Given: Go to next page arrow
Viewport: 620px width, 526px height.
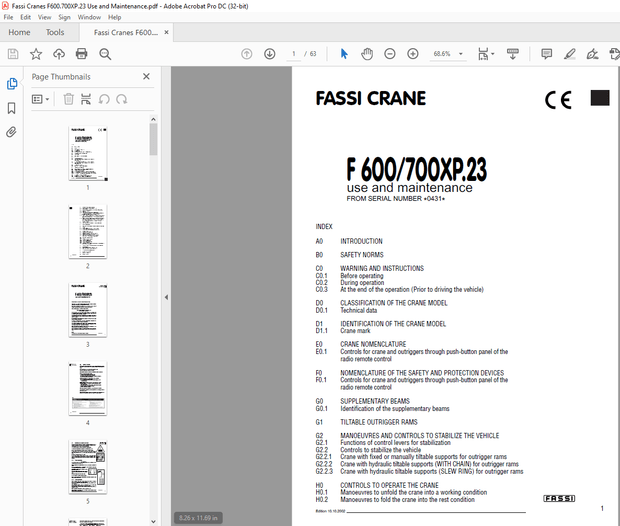Looking at the screenshot, I should (x=269, y=54).
